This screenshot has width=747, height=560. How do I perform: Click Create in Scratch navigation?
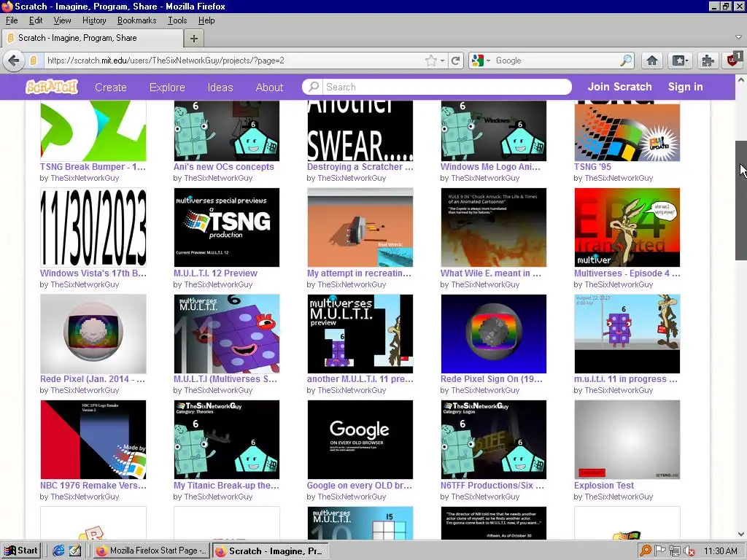(x=111, y=87)
